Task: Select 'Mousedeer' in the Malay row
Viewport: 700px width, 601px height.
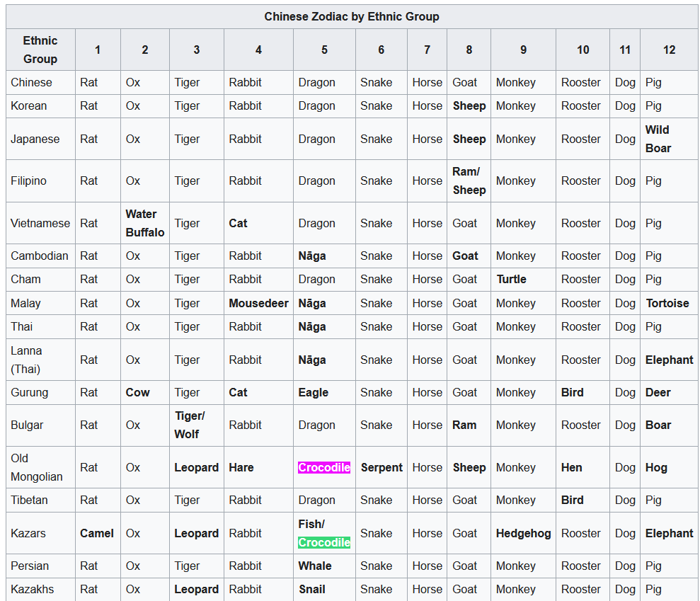Action: tap(258, 303)
